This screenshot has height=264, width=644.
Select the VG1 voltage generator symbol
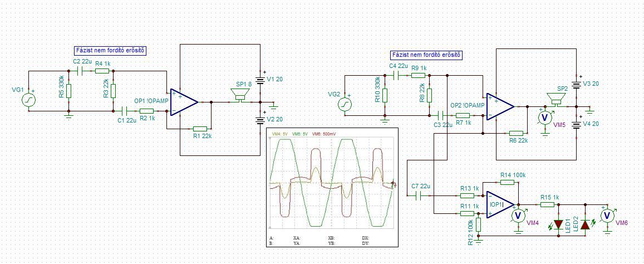click(29, 100)
